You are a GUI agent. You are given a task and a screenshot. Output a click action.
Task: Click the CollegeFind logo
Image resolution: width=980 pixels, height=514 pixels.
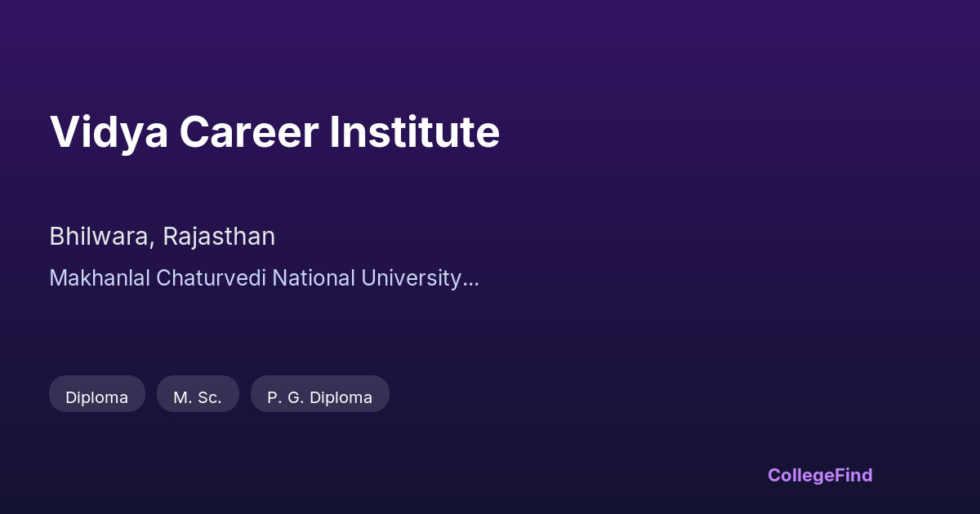click(x=819, y=475)
